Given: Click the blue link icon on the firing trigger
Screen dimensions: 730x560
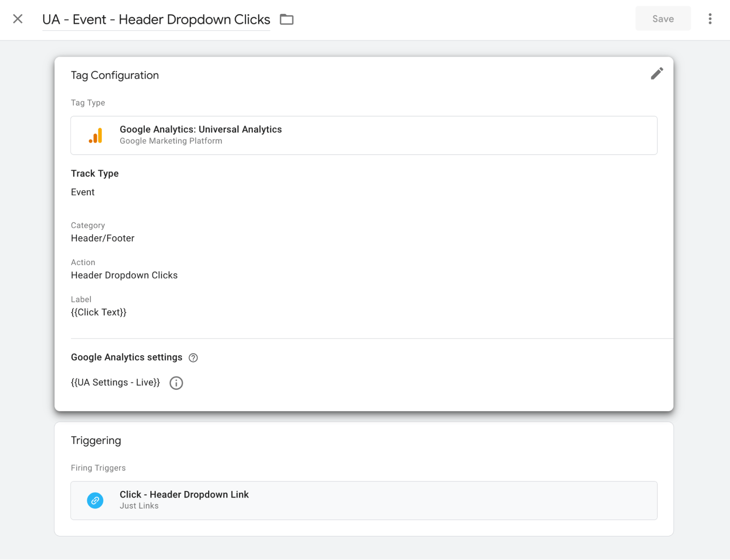Looking at the screenshot, I should [95, 500].
